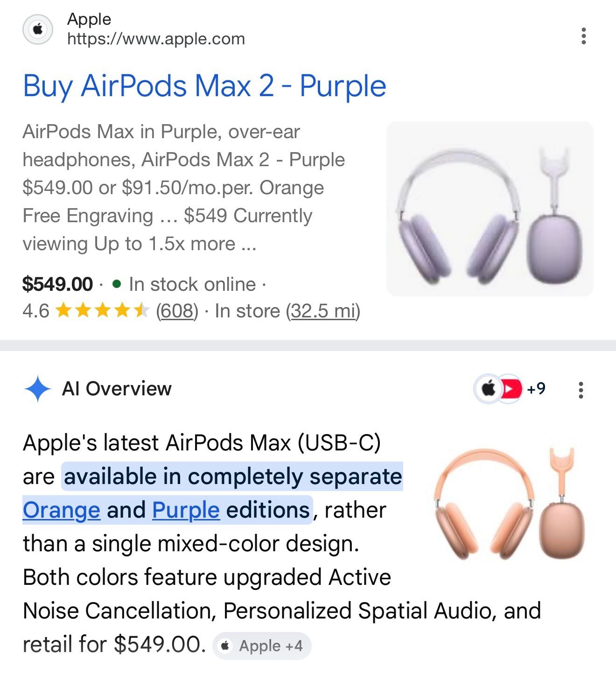The height and width of the screenshot is (674, 616).
Task: Follow the Orange link in AI Overview
Action: point(62,510)
